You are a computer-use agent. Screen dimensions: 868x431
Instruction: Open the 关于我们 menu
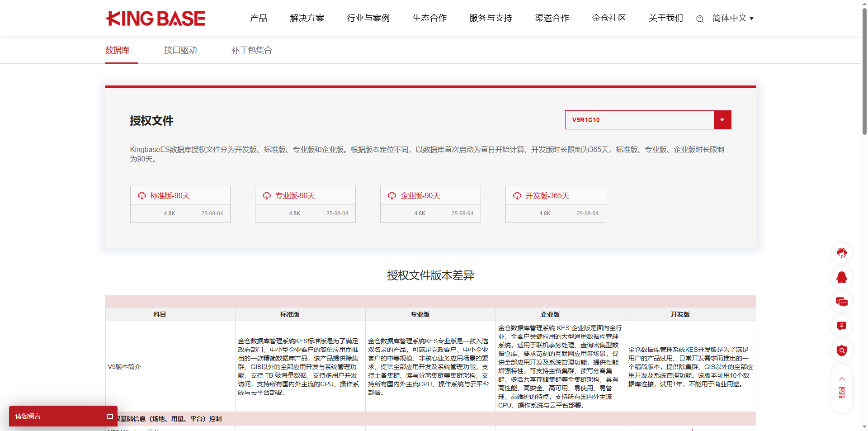click(x=666, y=18)
